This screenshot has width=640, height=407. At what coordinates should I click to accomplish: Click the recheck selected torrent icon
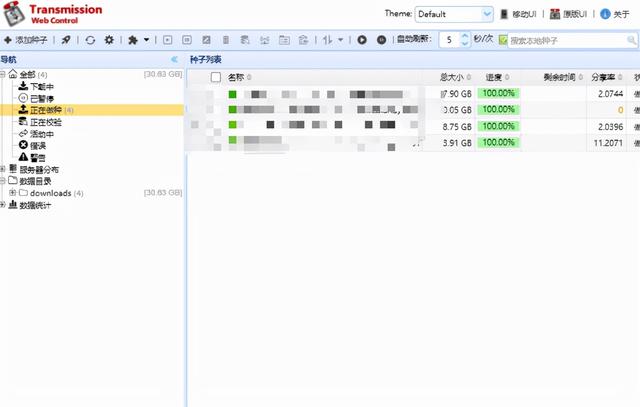point(206,40)
